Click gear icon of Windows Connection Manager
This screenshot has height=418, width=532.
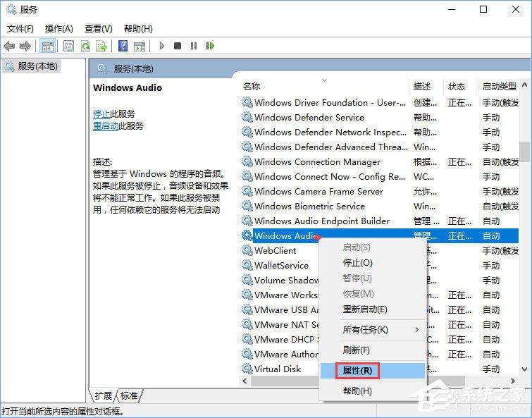point(247,161)
